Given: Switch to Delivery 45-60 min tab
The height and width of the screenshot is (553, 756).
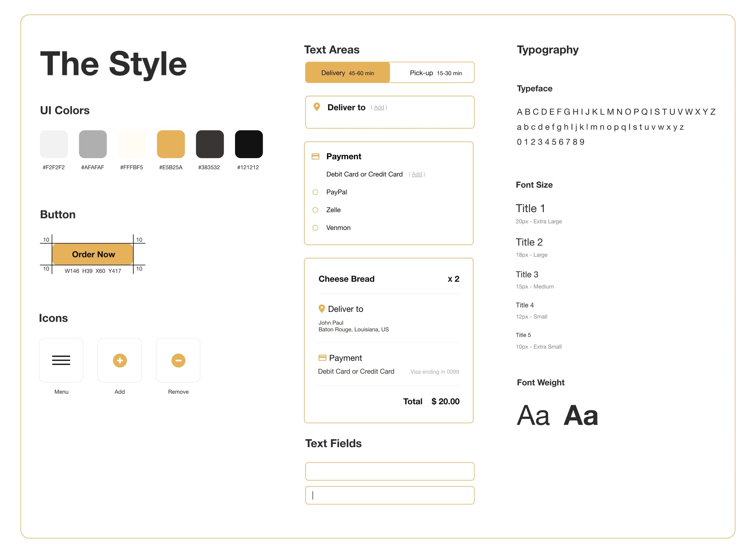Looking at the screenshot, I should (x=347, y=73).
